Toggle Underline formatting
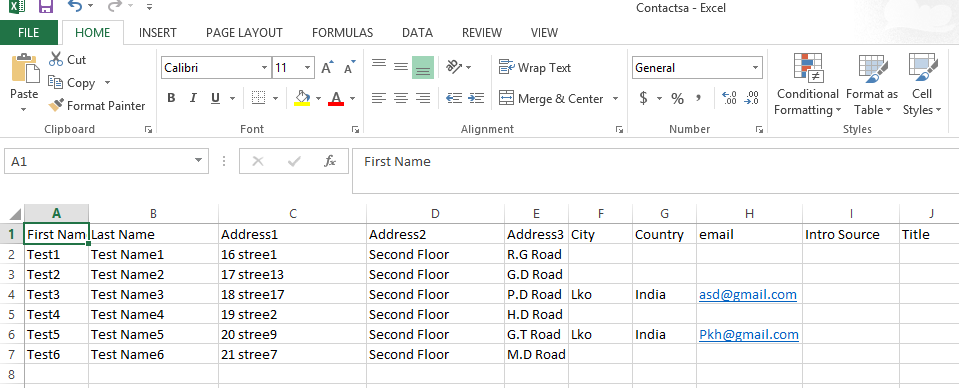Viewport: 959px width, 388px height. [x=215, y=98]
